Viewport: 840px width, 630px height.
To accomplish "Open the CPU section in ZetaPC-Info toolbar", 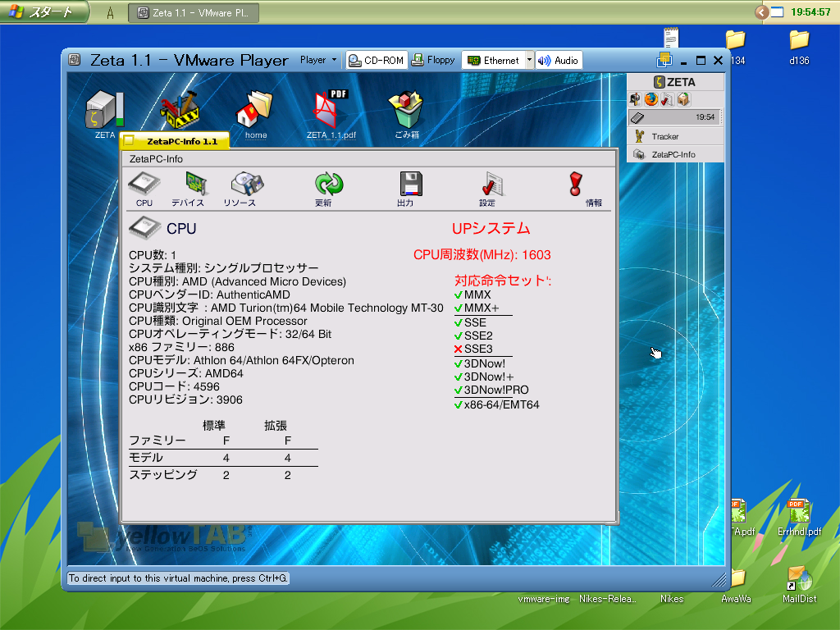I will coord(144,189).
